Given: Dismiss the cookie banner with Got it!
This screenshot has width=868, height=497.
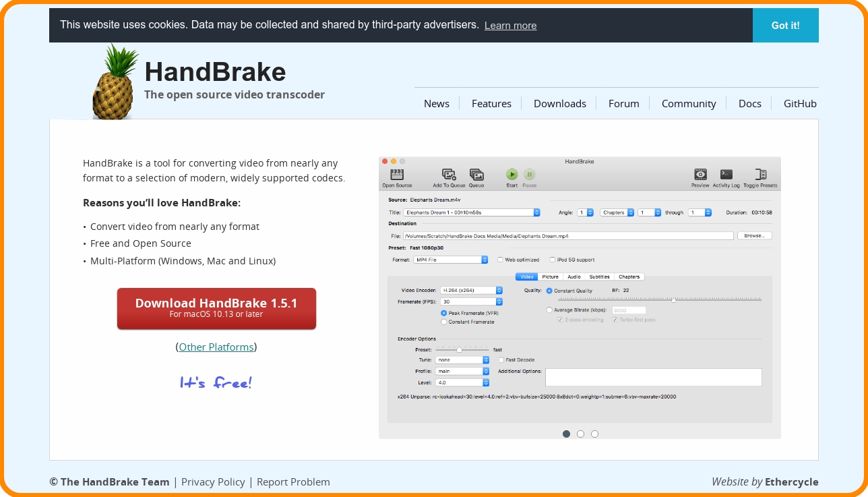Looking at the screenshot, I should [786, 26].
